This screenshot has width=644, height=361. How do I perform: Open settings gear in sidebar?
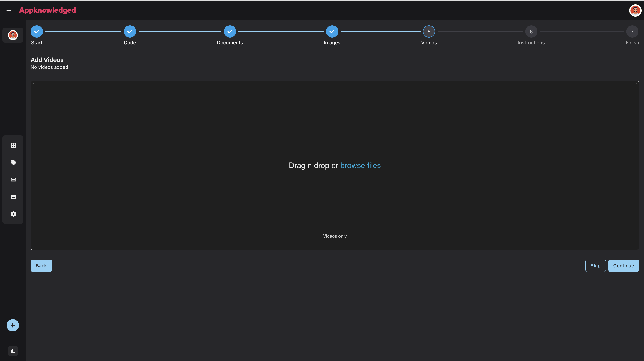[x=13, y=214]
